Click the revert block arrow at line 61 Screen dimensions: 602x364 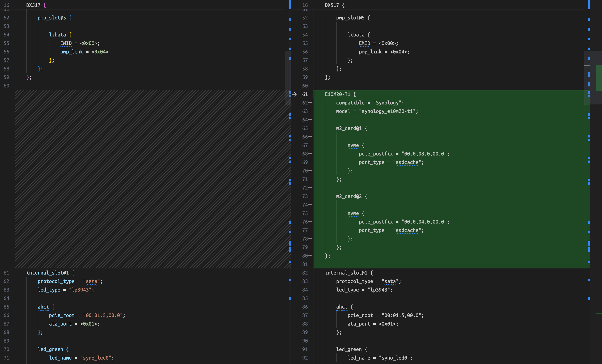[294, 94]
